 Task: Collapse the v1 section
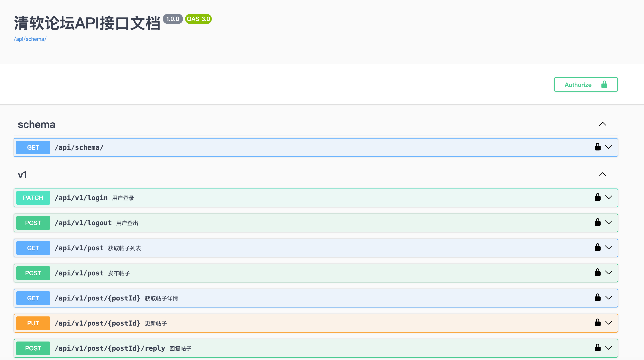pyautogui.click(x=602, y=174)
